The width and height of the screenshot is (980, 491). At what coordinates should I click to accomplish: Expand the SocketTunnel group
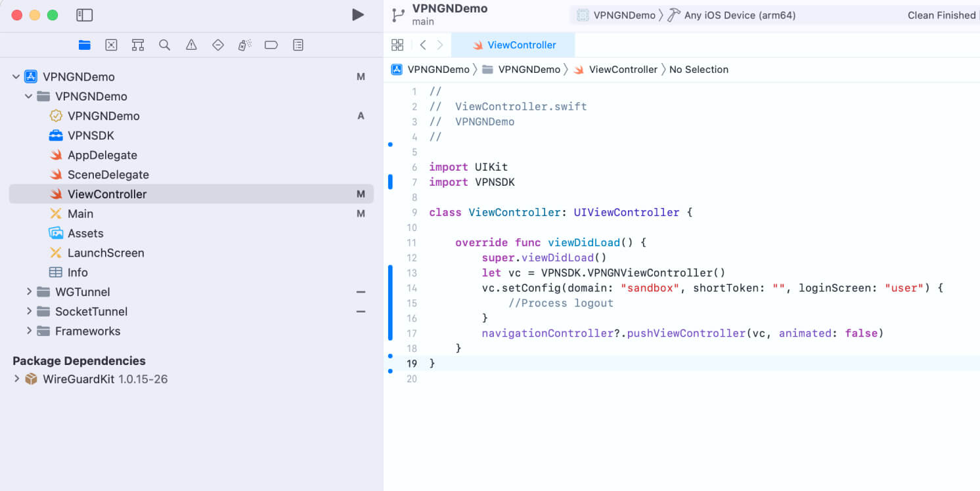pyautogui.click(x=29, y=311)
